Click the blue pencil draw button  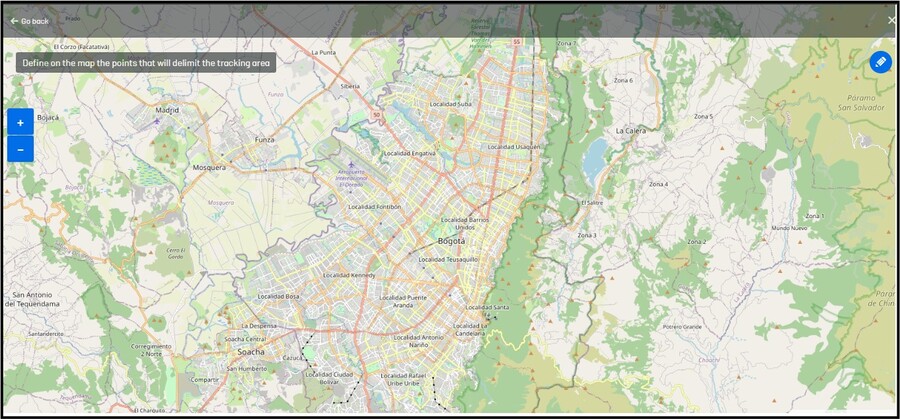[880, 62]
